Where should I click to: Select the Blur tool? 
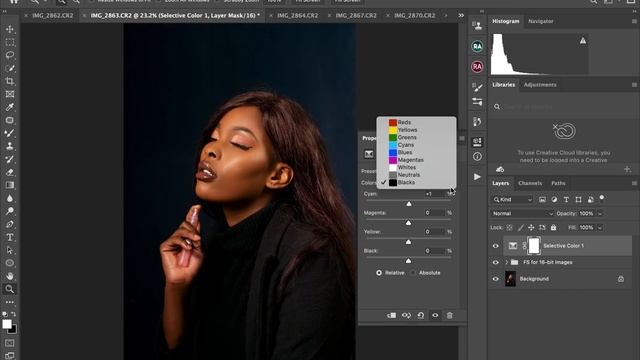click(10, 198)
